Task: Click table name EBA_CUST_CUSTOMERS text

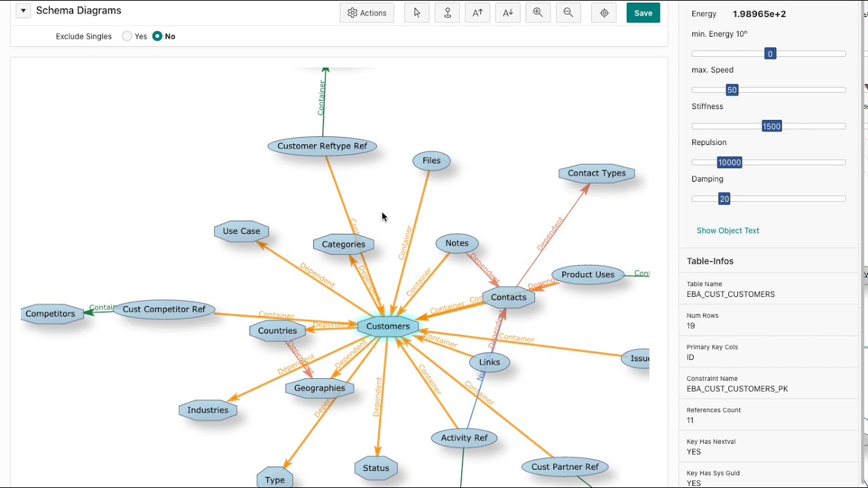Action: click(x=730, y=294)
